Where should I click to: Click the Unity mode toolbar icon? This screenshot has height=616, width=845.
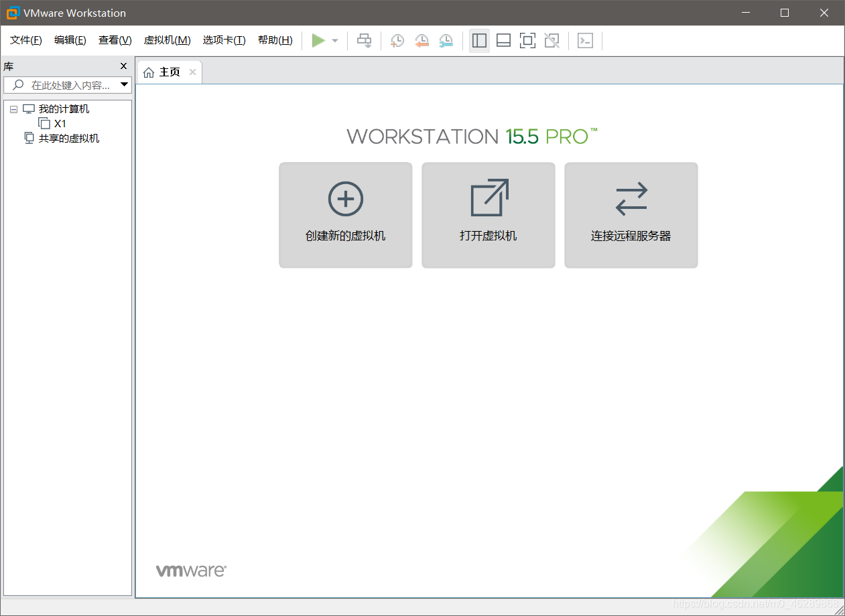(551, 41)
